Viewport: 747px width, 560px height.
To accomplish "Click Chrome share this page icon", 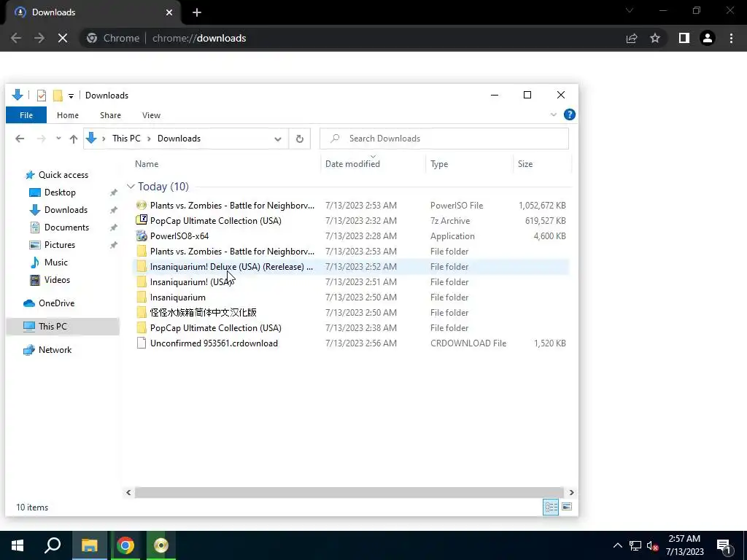I will click(x=632, y=38).
